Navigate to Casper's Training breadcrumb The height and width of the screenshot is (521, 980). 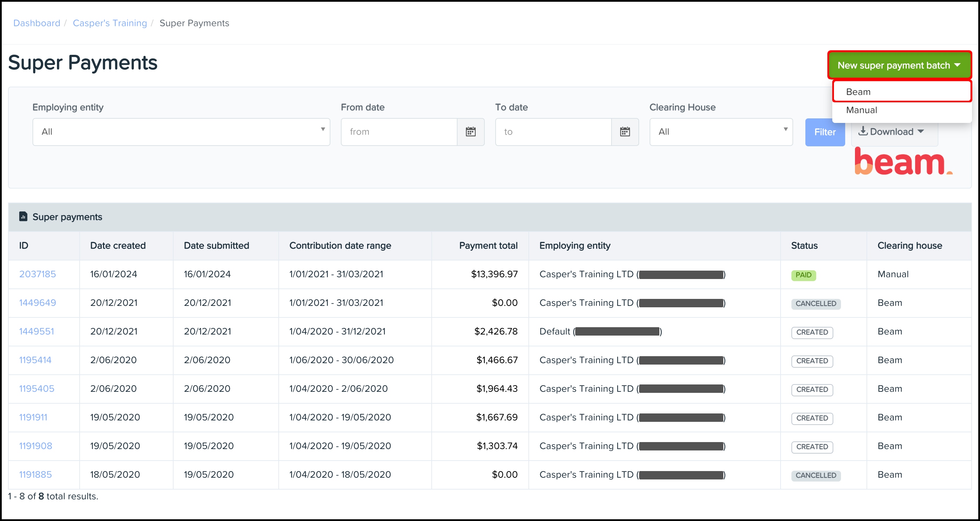110,23
